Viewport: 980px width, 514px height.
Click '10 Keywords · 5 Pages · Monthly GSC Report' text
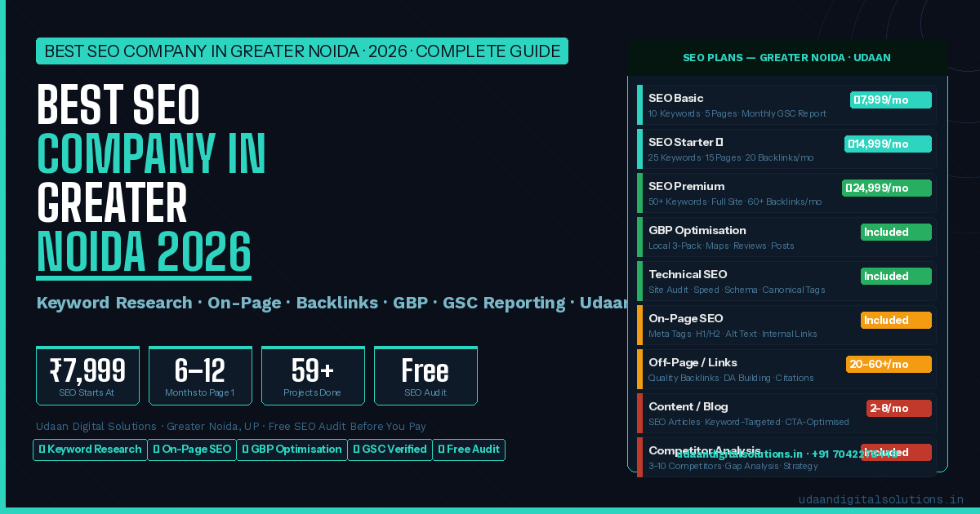[x=737, y=113]
